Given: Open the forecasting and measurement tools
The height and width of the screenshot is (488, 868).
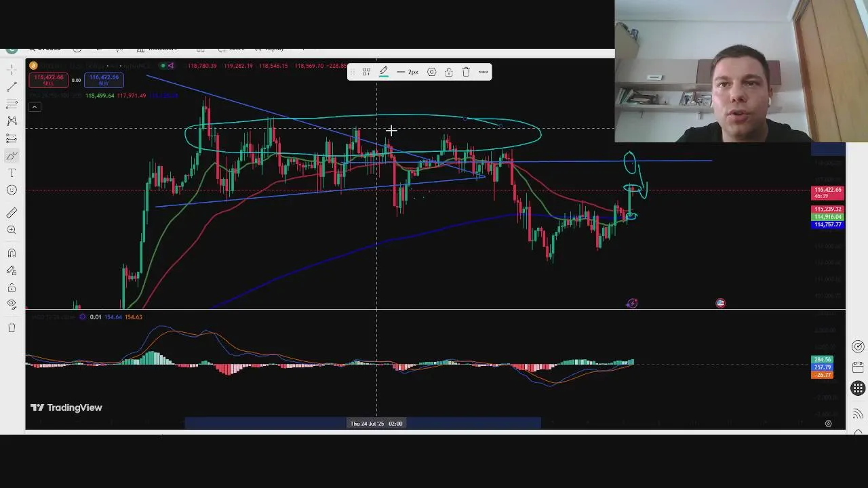Looking at the screenshot, I should pyautogui.click(x=12, y=138).
